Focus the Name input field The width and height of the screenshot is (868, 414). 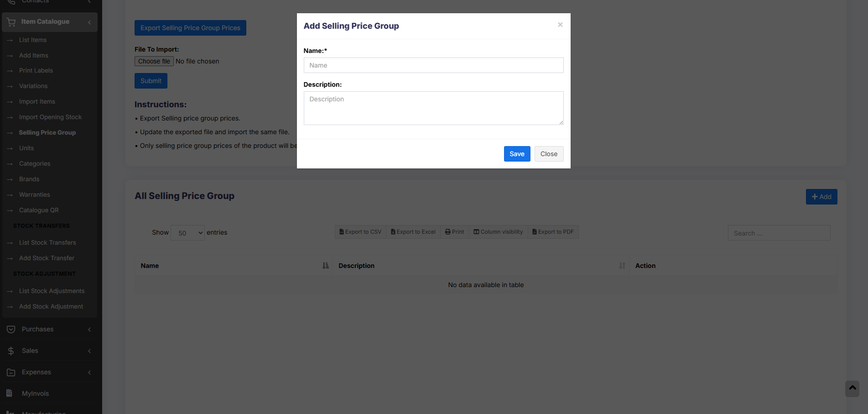[433, 65]
